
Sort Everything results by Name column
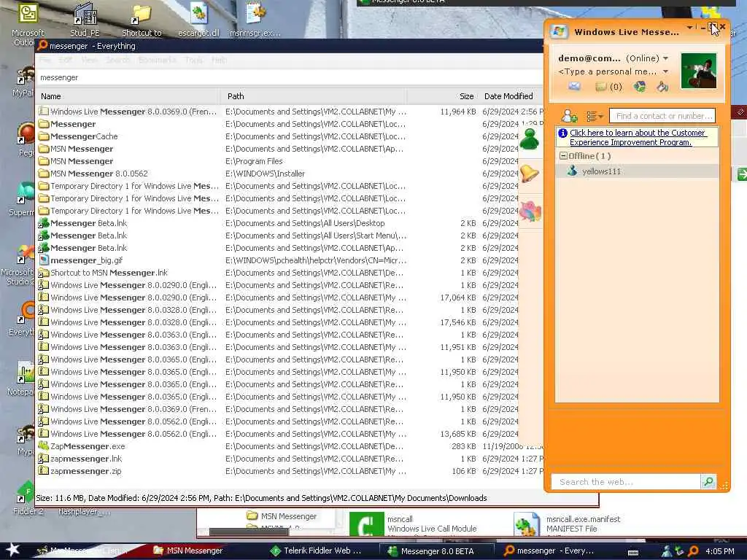click(x=128, y=96)
